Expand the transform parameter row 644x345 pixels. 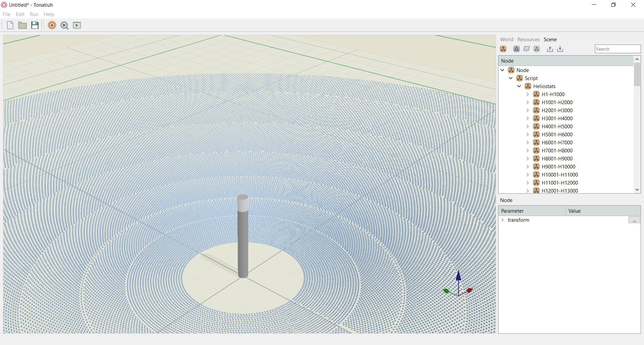click(x=502, y=220)
